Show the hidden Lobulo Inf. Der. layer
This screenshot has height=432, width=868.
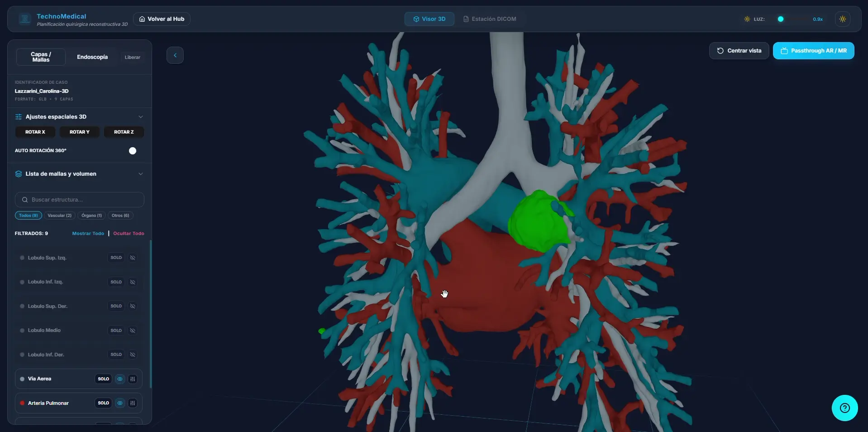[133, 355]
